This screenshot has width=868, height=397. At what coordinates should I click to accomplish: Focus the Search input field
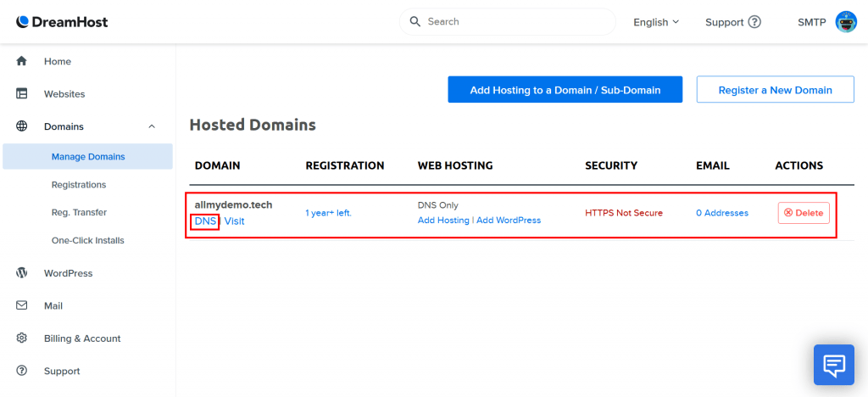(x=508, y=21)
